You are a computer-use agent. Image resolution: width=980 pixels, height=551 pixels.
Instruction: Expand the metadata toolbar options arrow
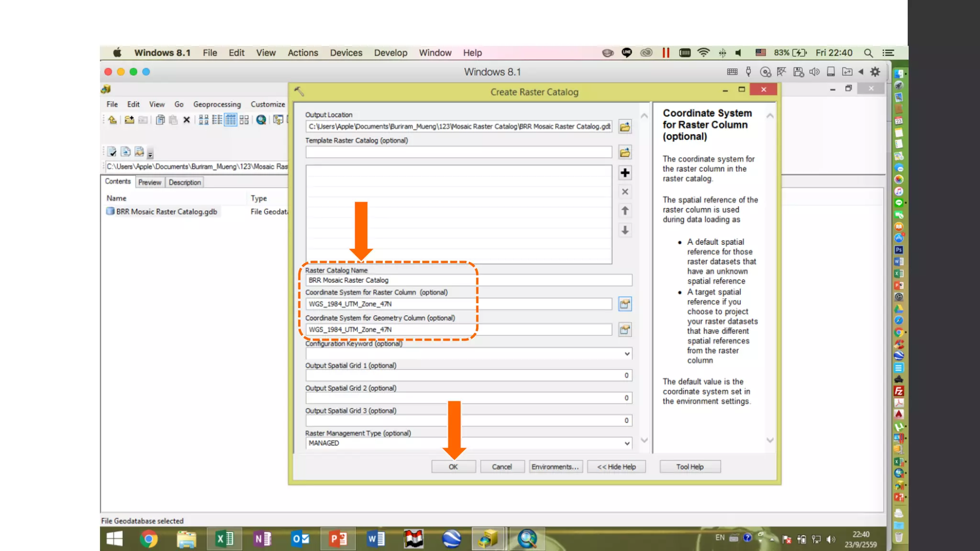[x=150, y=154]
